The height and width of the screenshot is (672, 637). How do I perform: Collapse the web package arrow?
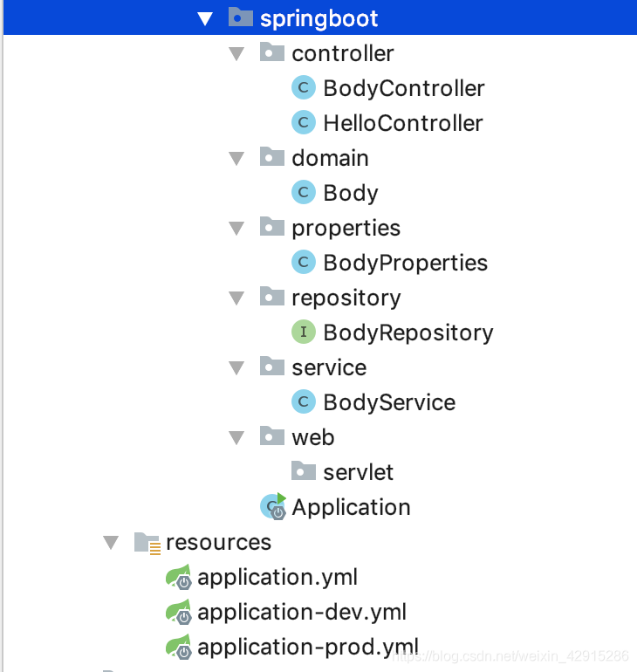tap(236, 438)
